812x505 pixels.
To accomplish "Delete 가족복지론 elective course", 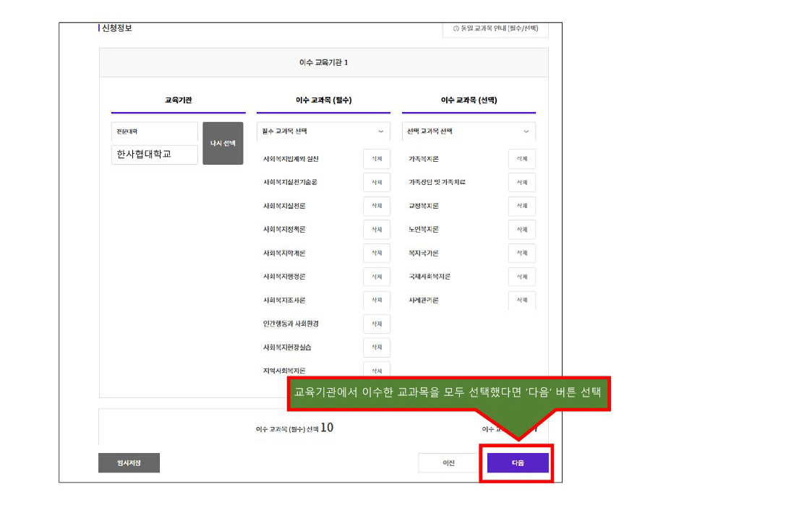I will (x=522, y=159).
